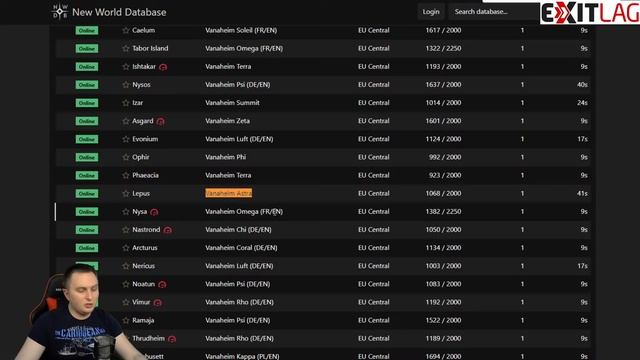This screenshot has height=360, width=640.
Task: Favorite Izar using the star icon
Action: click(126, 103)
